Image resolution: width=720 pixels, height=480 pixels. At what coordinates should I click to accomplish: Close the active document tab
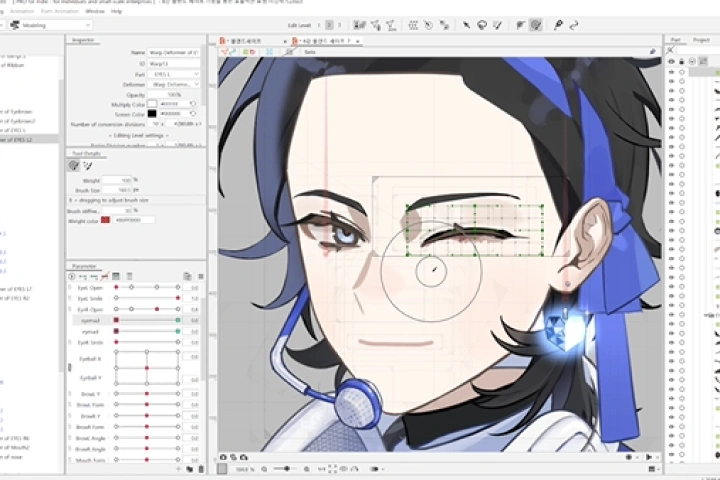click(x=358, y=41)
